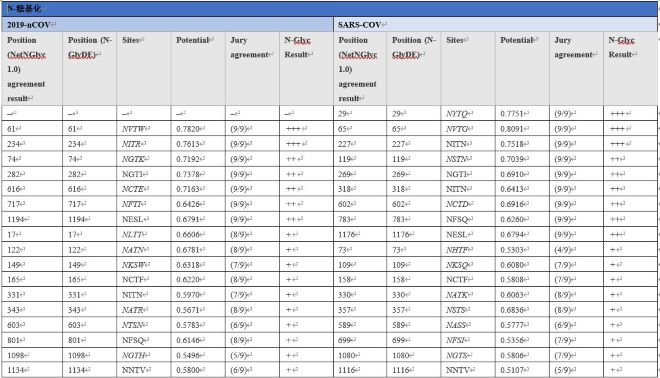Screen dimensions: 660x378
Task: Click Potential header under SARS-COV
Action: (x=522, y=69)
